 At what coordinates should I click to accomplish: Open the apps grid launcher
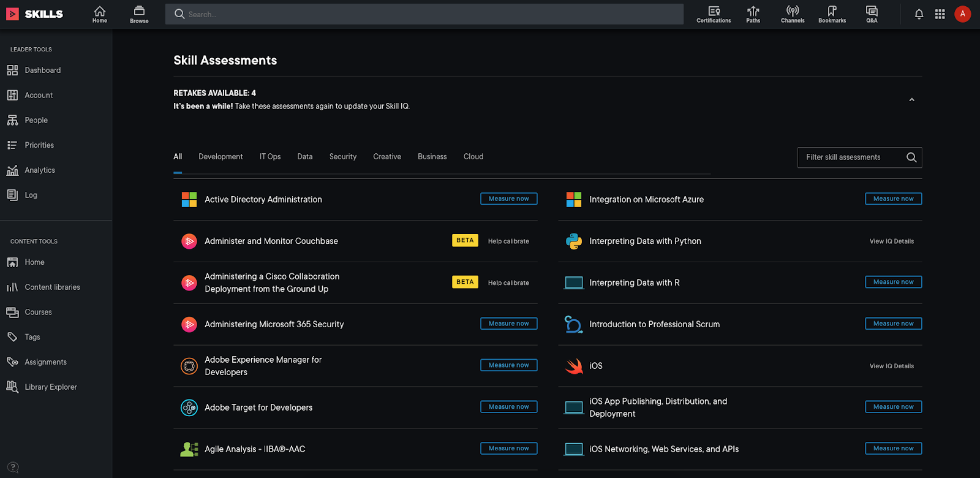[940, 14]
